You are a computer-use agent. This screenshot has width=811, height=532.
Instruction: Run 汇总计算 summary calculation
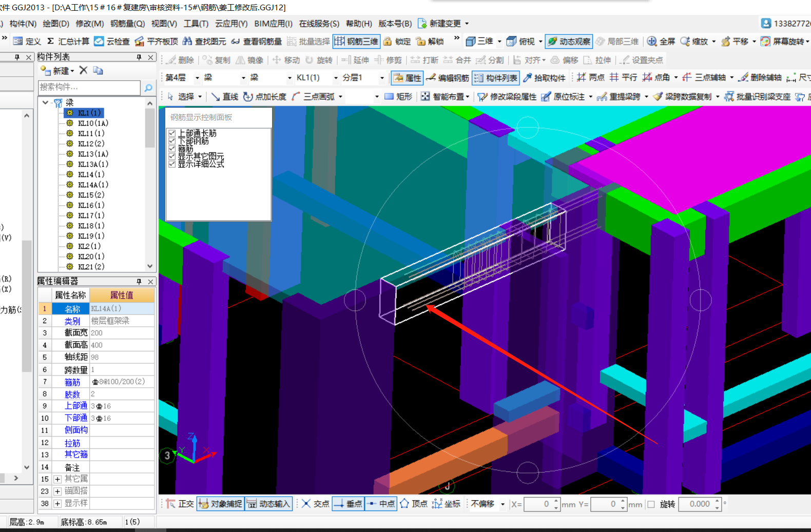68,41
